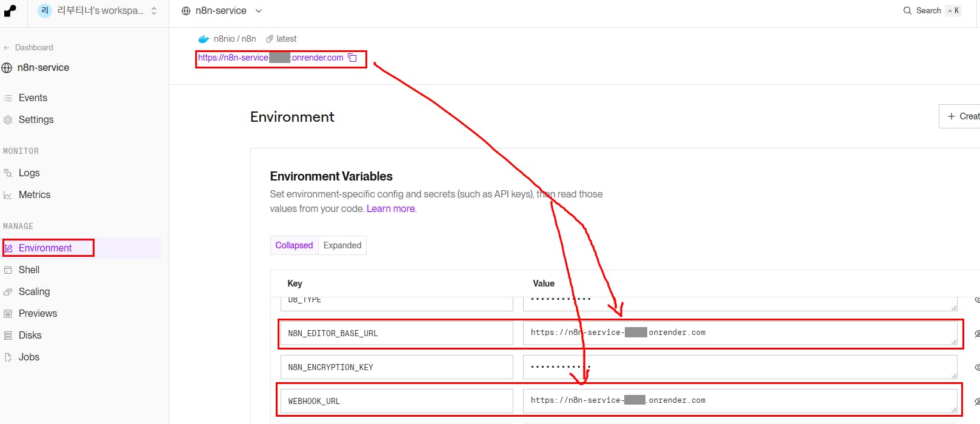Click the n8nio / n8n image name
Screen dimensions: 980x424
click(x=235, y=39)
